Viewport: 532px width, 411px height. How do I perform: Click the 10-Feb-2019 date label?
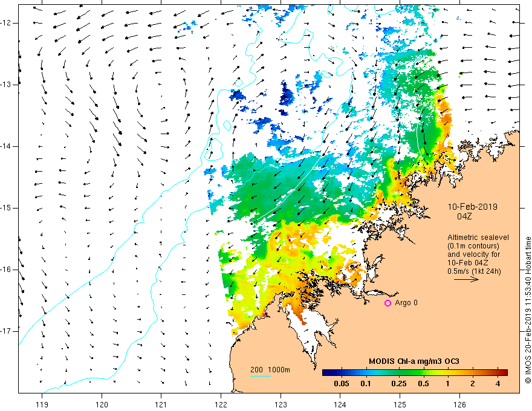[473, 207]
